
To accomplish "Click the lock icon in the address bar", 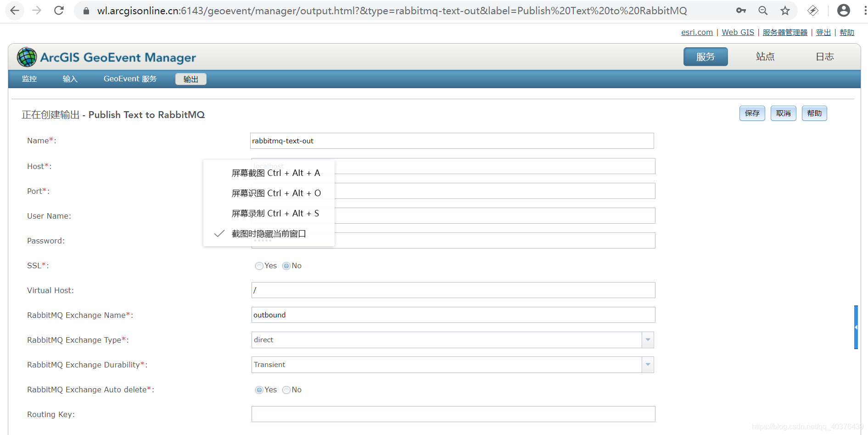I will 86,11.
